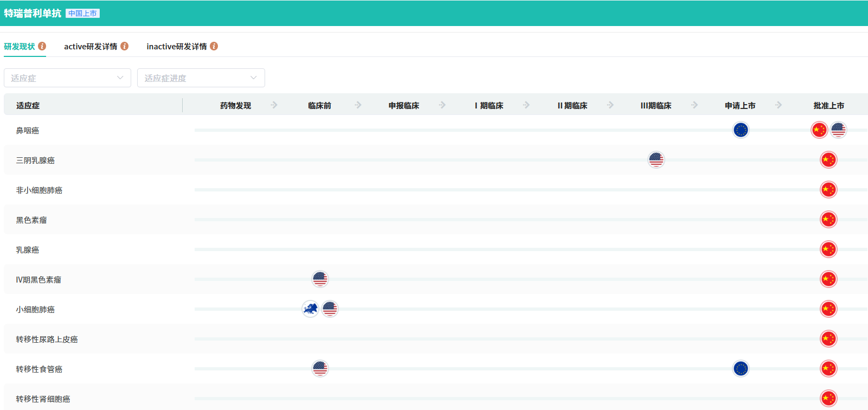Click the 乳腺癌 indication label
868x410 pixels.
coord(28,250)
